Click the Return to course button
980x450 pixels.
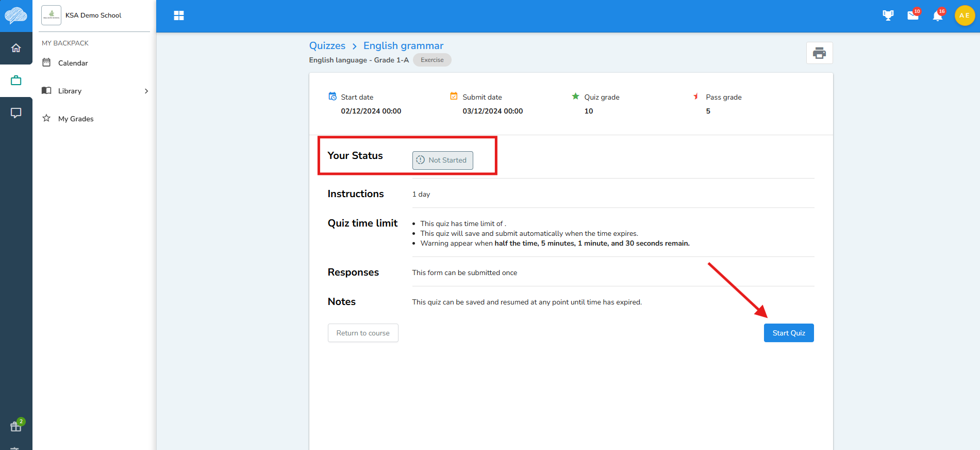pos(363,333)
